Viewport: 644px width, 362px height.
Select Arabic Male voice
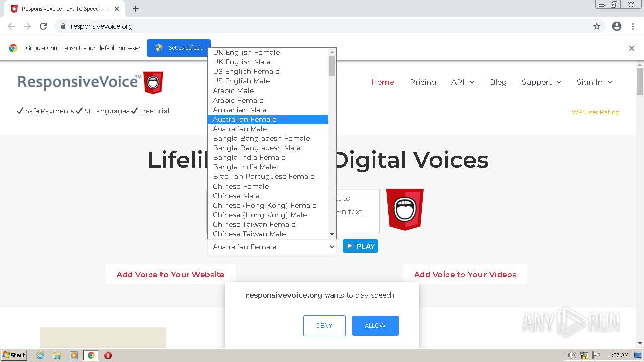(268, 90)
